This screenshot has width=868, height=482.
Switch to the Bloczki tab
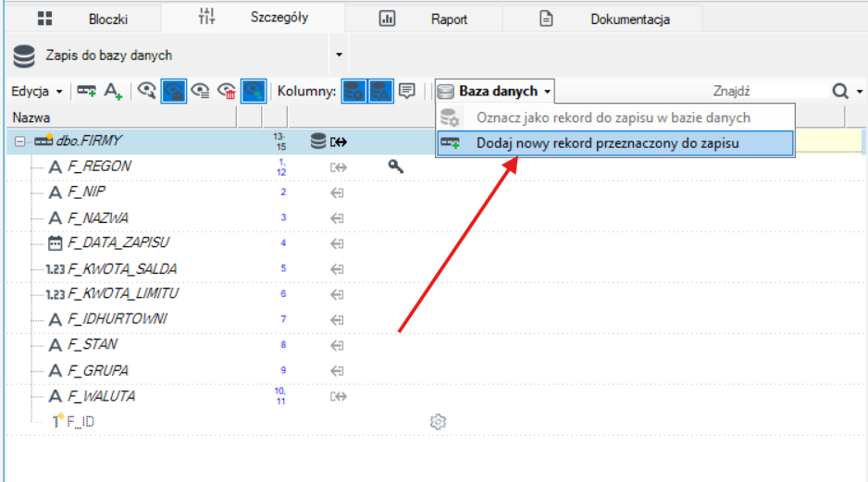[83, 19]
